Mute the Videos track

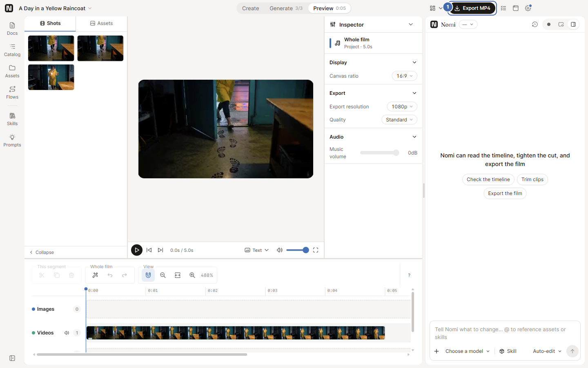(67, 333)
